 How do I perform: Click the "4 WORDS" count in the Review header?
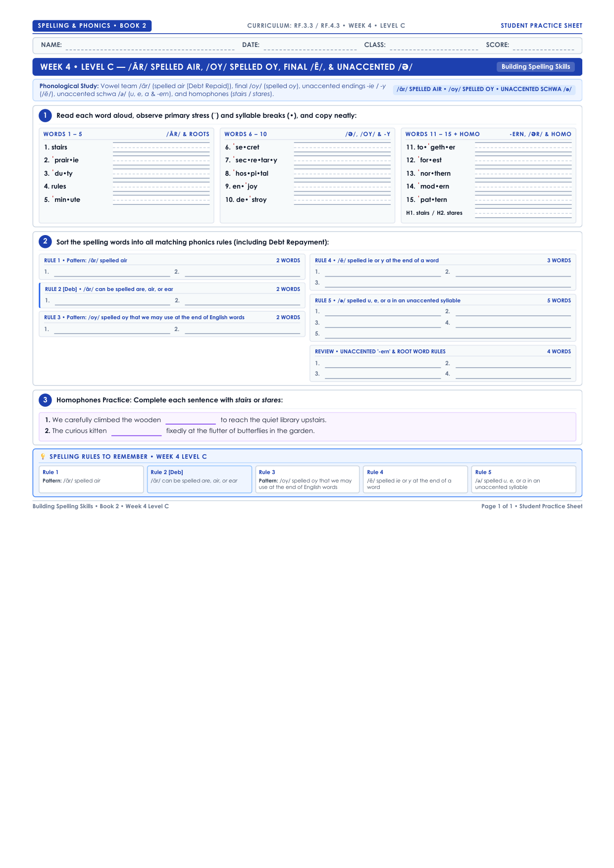coord(559,352)
